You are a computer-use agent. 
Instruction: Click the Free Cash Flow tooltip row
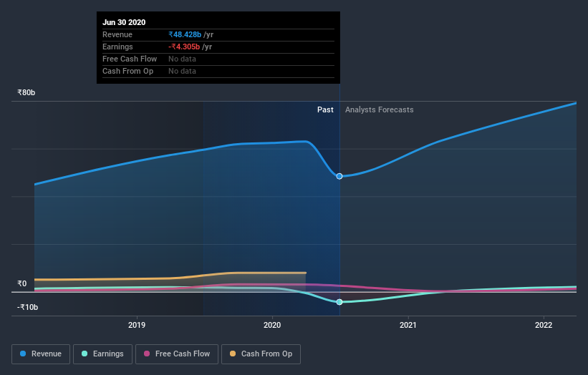click(218, 59)
